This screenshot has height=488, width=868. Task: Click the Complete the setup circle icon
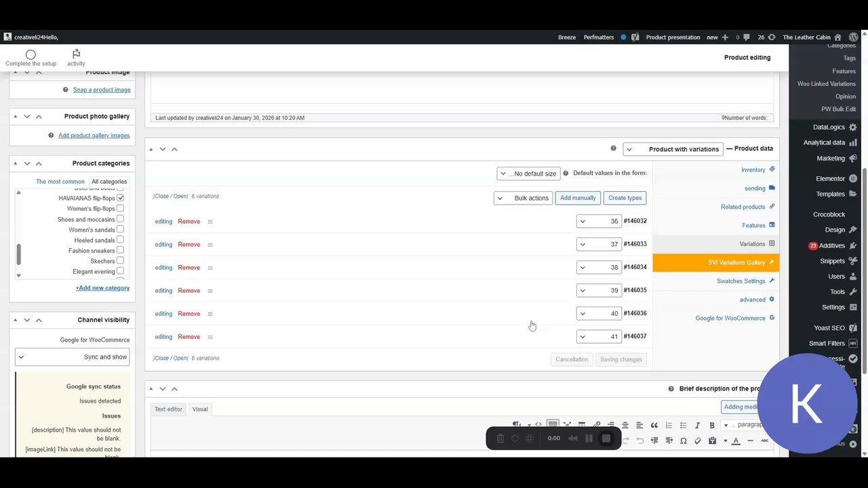point(31,54)
